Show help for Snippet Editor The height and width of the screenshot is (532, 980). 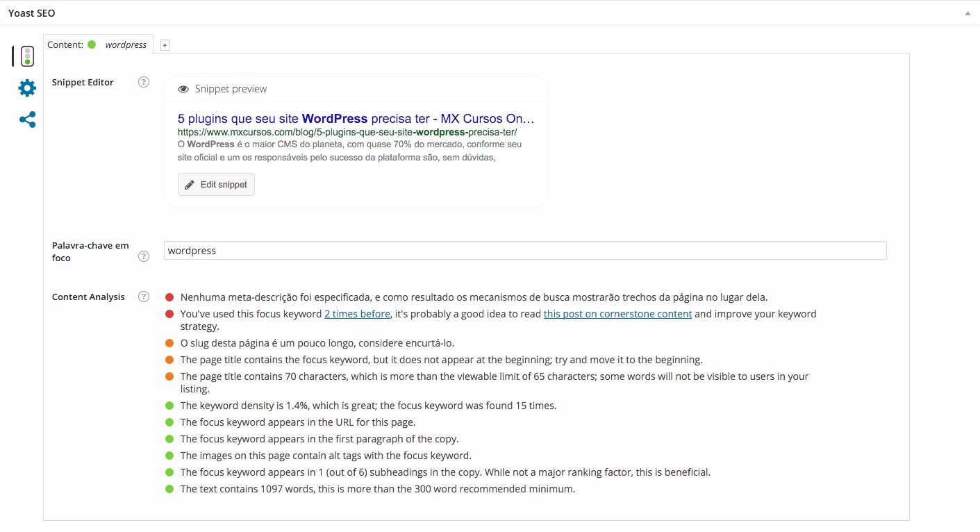click(x=144, y=82)
